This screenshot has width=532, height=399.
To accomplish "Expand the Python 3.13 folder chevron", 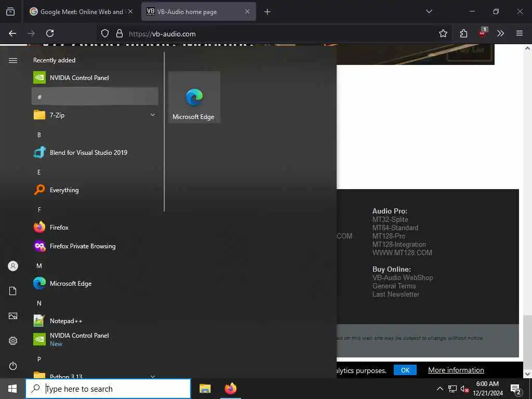I will tap(152, 376).
